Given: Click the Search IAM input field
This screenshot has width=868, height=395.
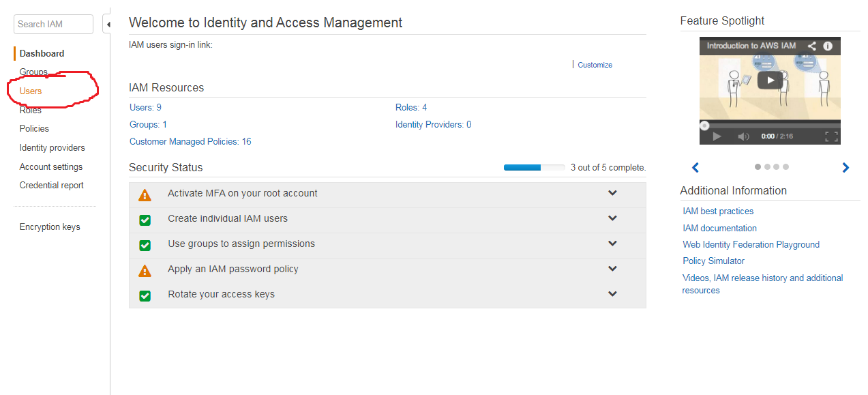Looking at the screenshot, I should pyautogui.click(x=53, y=24).
